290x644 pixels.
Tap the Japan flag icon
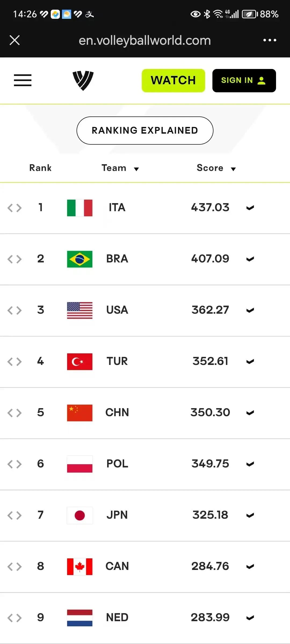pyautogui.click(x=80, y=515)
